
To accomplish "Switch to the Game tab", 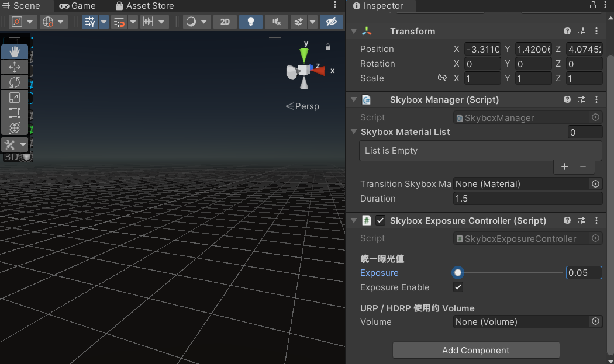I will click(x=77, y=6).
